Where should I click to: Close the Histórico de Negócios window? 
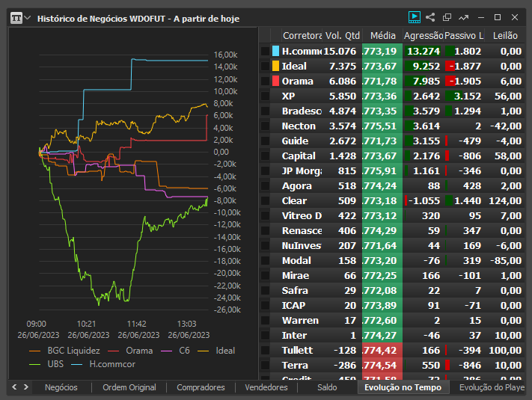515,17
